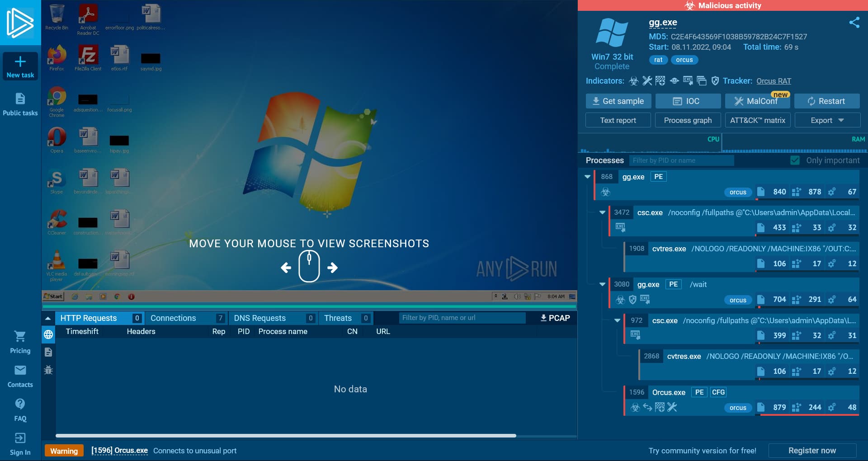The height and width of the screenshot is (461, 868).
Task: Click the orcus tag under Total time
Action: click(x=684, y=60)
